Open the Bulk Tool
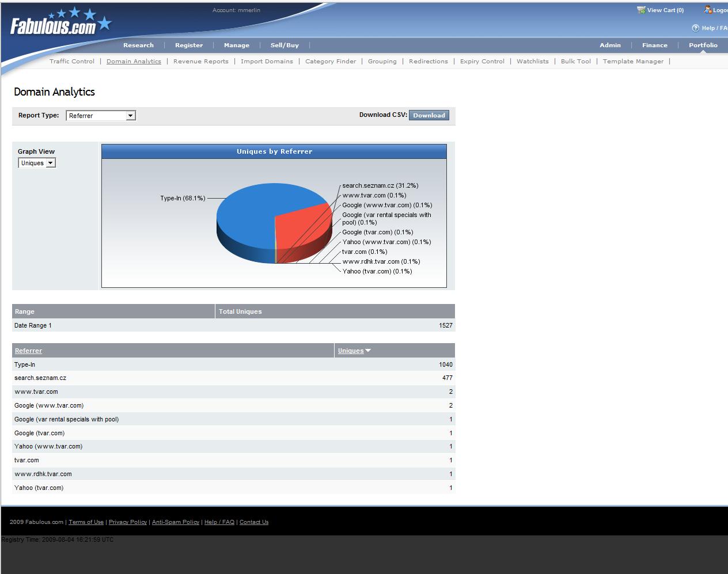This screenshot has width=728, height=574. [576, 61]
